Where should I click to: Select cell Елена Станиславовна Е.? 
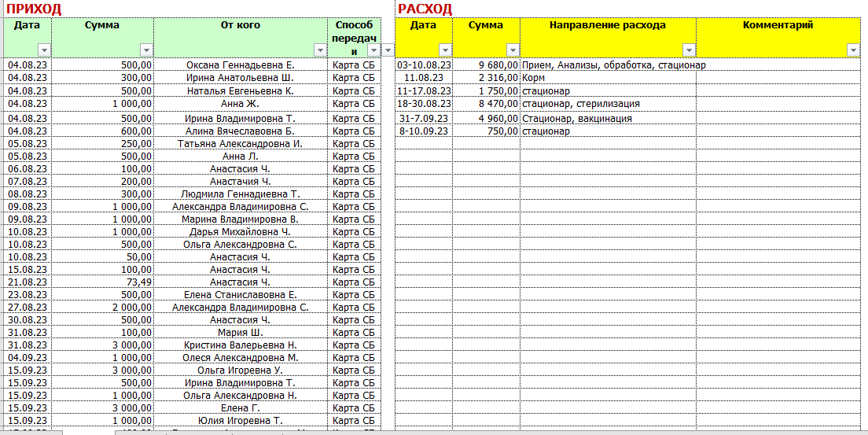tap(241, 294)
